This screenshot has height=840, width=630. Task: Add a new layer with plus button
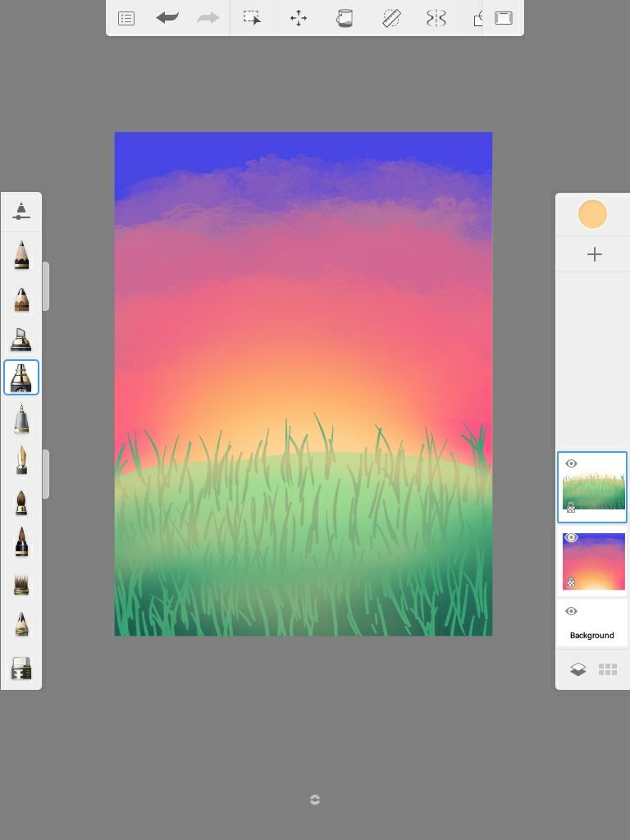pos(595,254)
